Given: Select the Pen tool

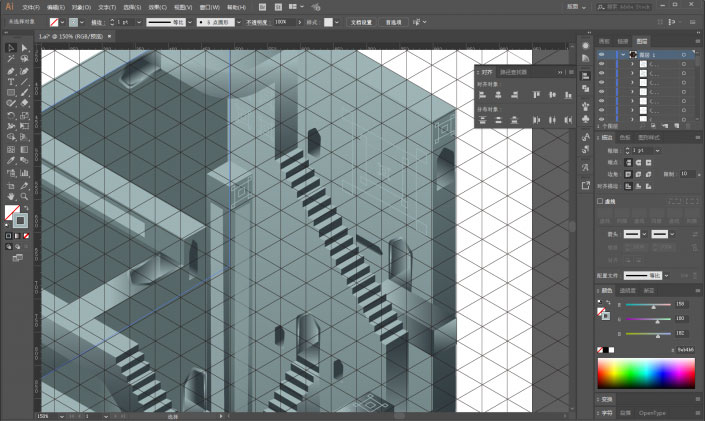Looking at the screenshot, I should coord(11,71).
